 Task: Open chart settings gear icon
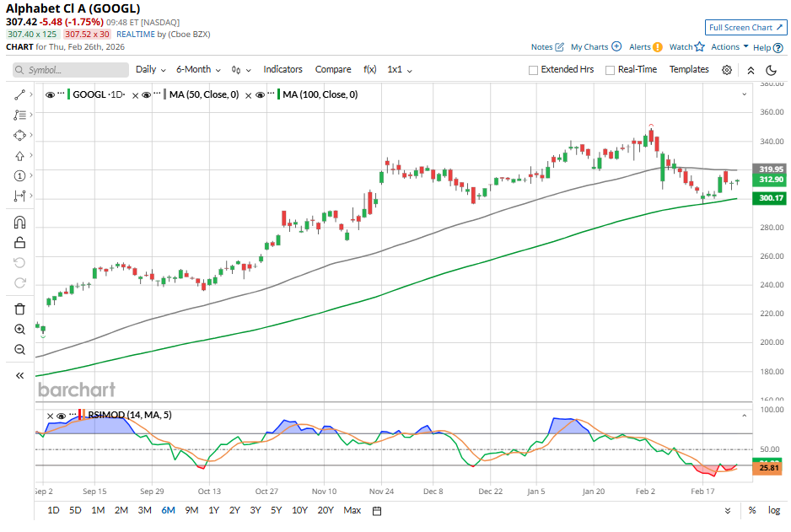coord(727,70)
